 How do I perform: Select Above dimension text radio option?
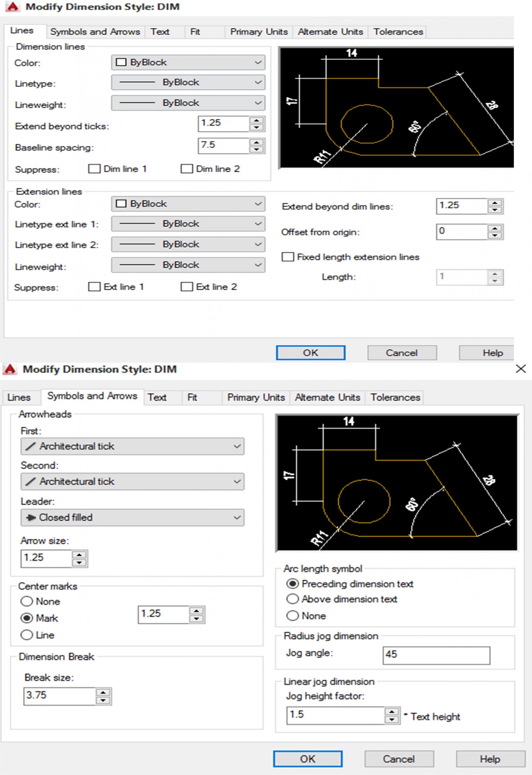[x=292, y=599]
